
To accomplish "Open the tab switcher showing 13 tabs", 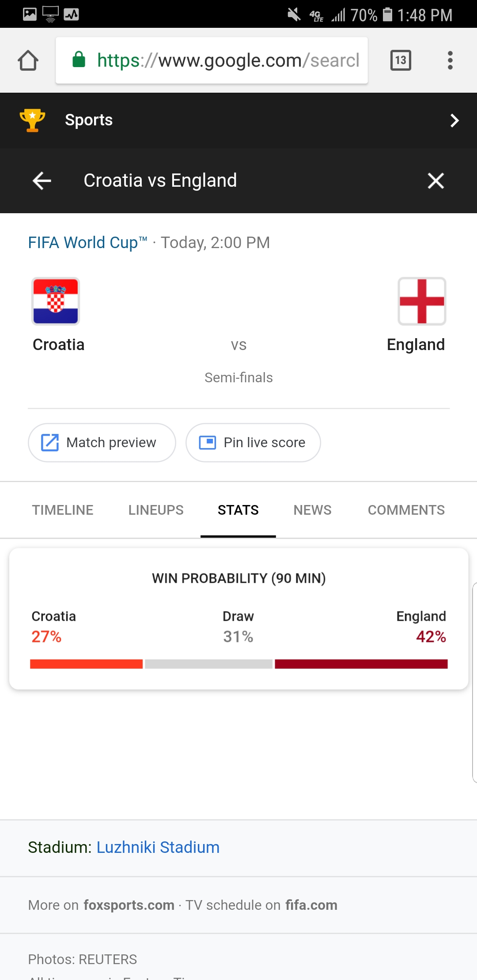I will [x=401, y=60].
